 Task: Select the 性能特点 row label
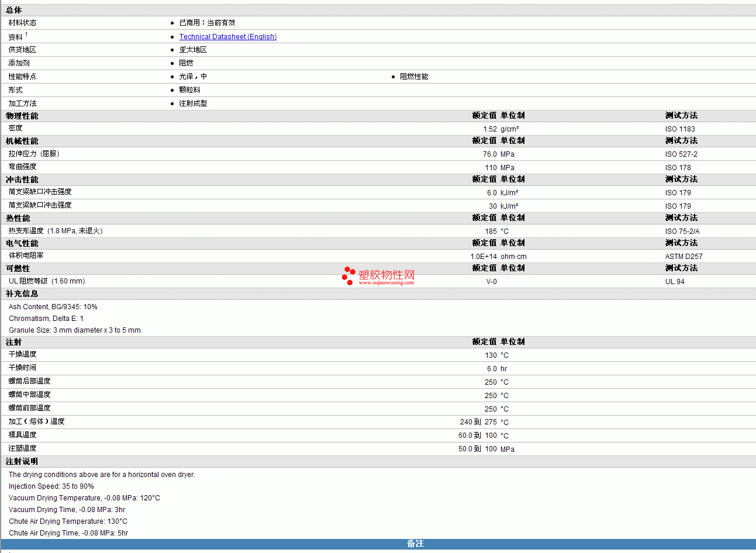click(x=22, y=77)
